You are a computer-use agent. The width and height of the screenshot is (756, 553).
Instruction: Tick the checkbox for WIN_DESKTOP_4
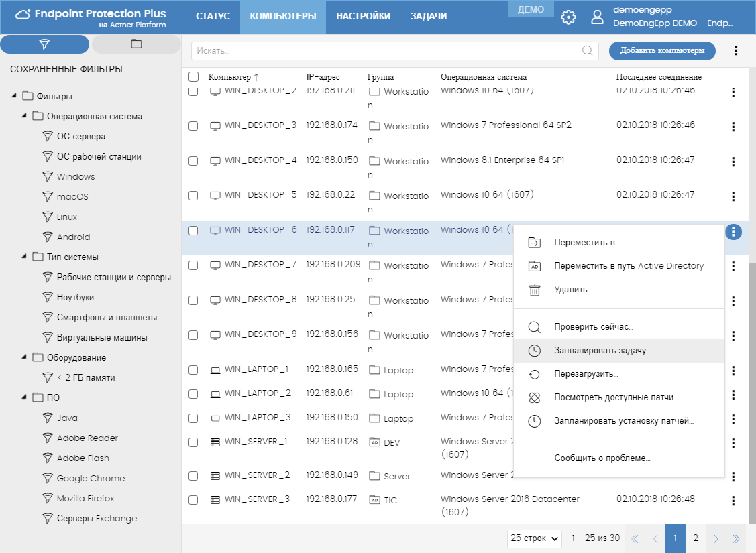(193, 161)
